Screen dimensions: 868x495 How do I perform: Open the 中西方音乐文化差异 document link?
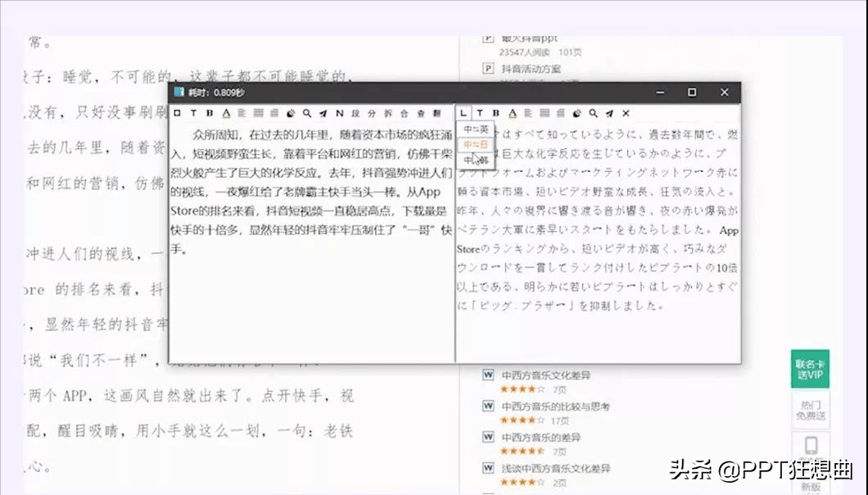[x=546, y=375]
